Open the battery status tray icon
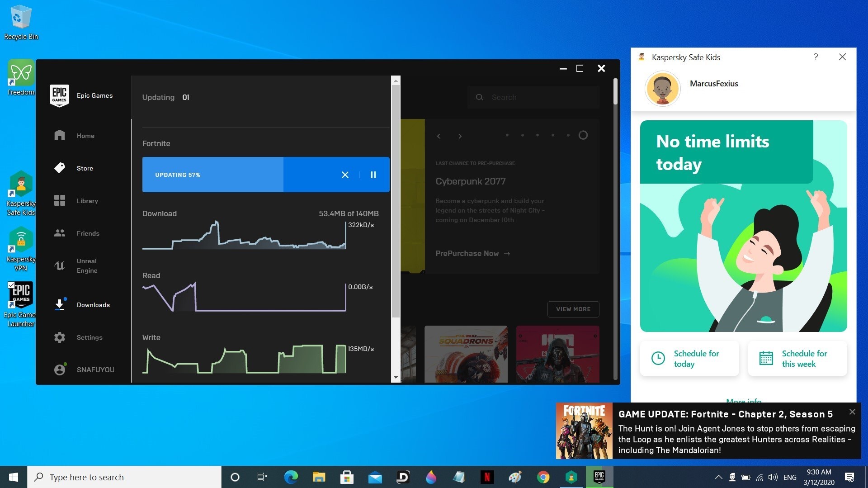 click(746, 477)
